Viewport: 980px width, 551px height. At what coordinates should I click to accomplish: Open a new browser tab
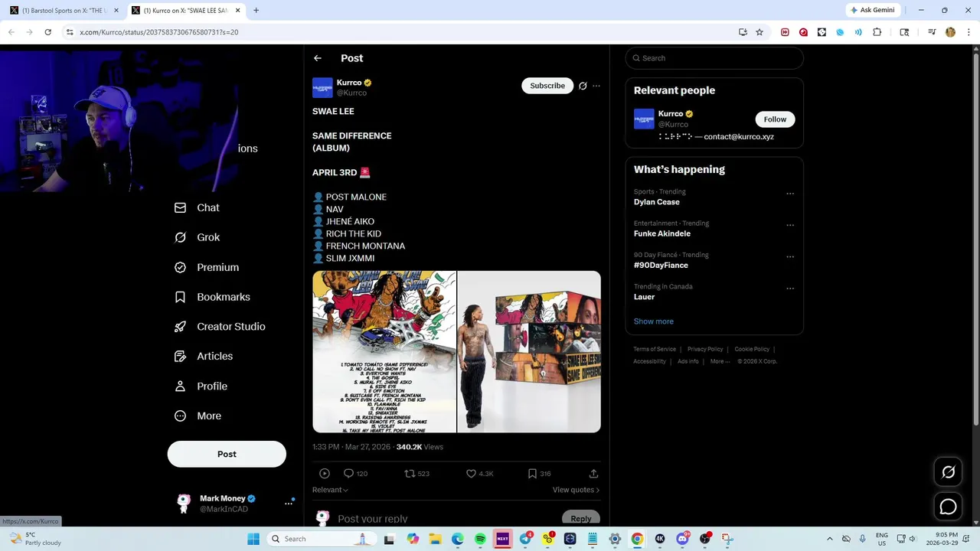tap(256, 10)
